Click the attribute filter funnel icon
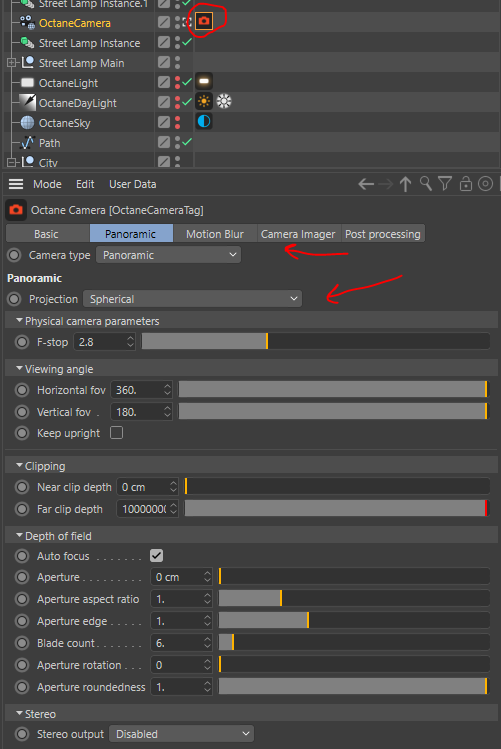The width and height of the screenshot is (501, 749). tap(445, 184)
